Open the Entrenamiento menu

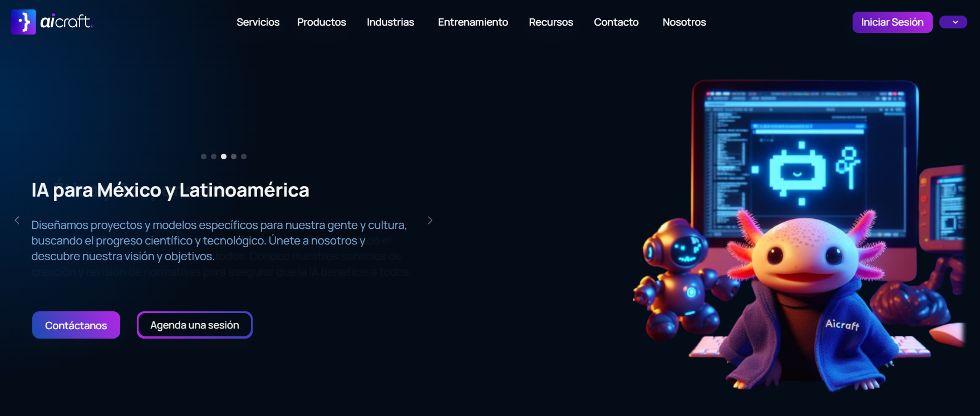coord(473,22)
